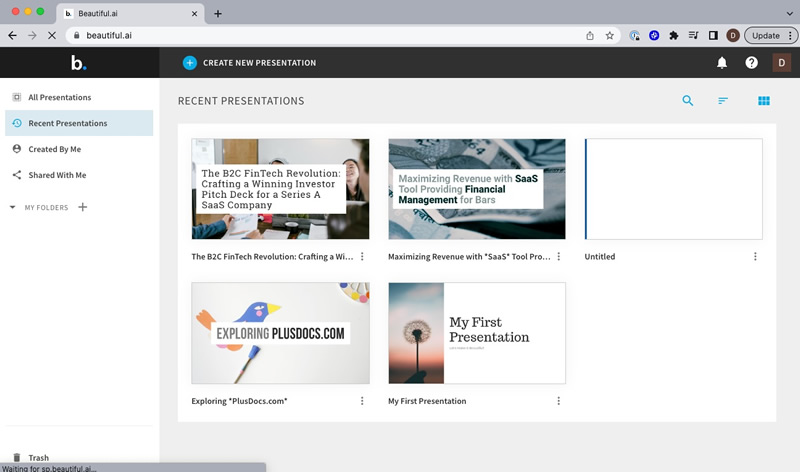The image size is (800, 472).
Task: Select Shared With Me in sidebar
Action: click(79, 175)
